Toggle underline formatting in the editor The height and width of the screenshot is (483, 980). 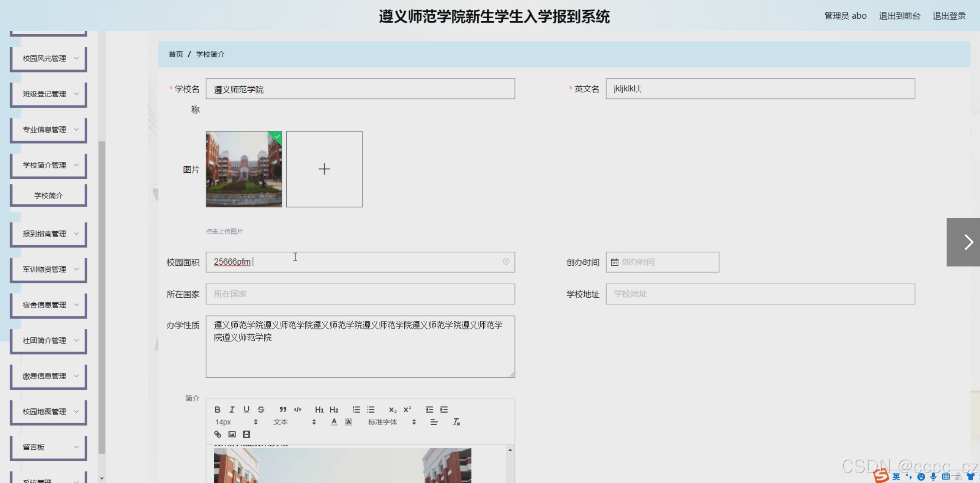[x=246, y=409]
